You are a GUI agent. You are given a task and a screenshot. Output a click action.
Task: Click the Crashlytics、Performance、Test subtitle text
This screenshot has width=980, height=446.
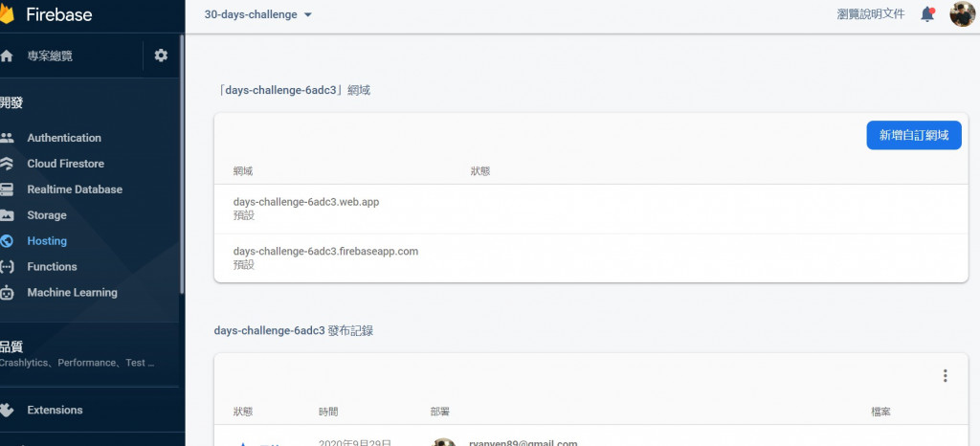77,363
